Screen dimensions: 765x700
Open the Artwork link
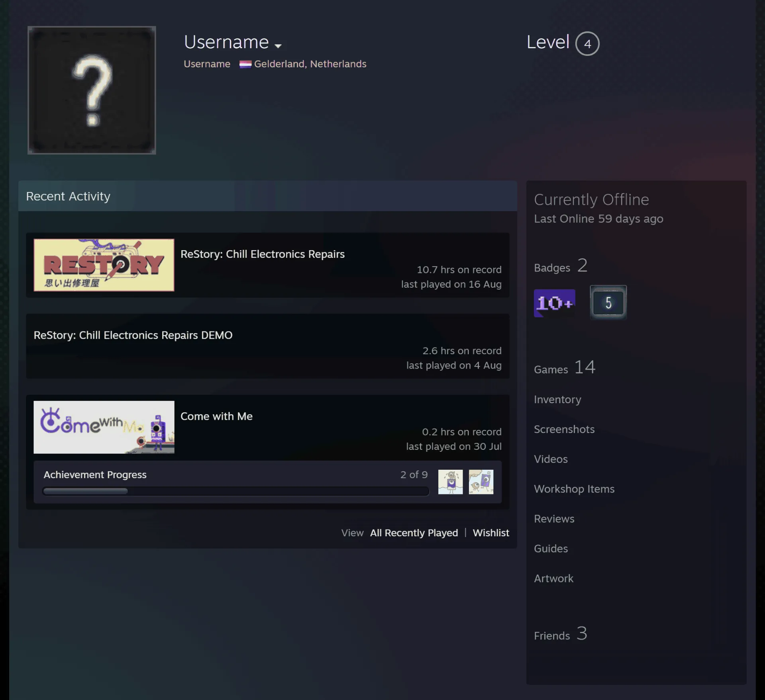[x=553, y=578]
